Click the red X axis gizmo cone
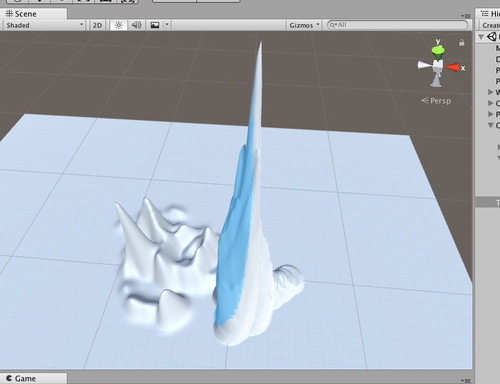The image size is (500, 384). coord(452,68)
